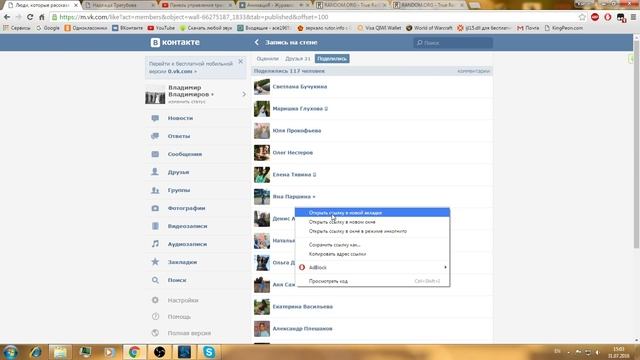Expand the profile Владимир Владимиров chevron
Viewport: 640px width, 360px height.
(244, 94)
